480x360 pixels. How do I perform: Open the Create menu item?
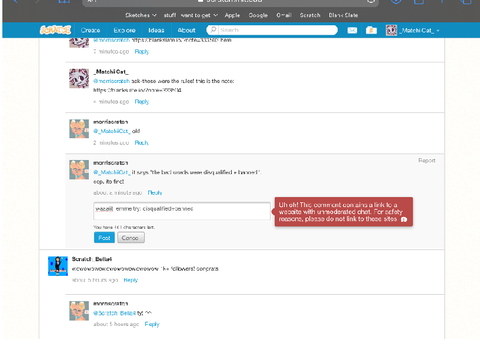click(90, 30)
